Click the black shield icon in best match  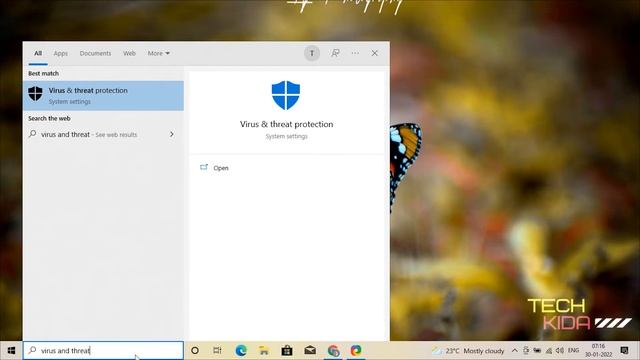pyautogui.click(x=36, y=94)
